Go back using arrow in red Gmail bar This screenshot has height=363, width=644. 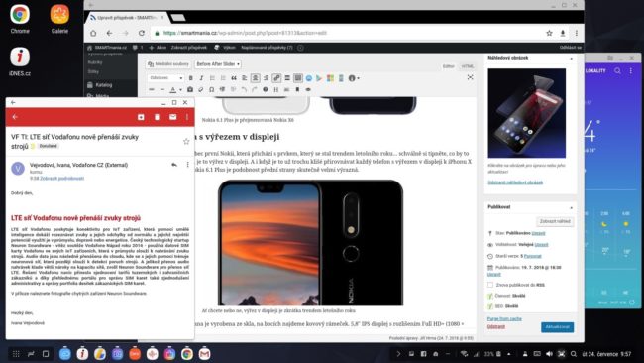click(x=15, y=117)
